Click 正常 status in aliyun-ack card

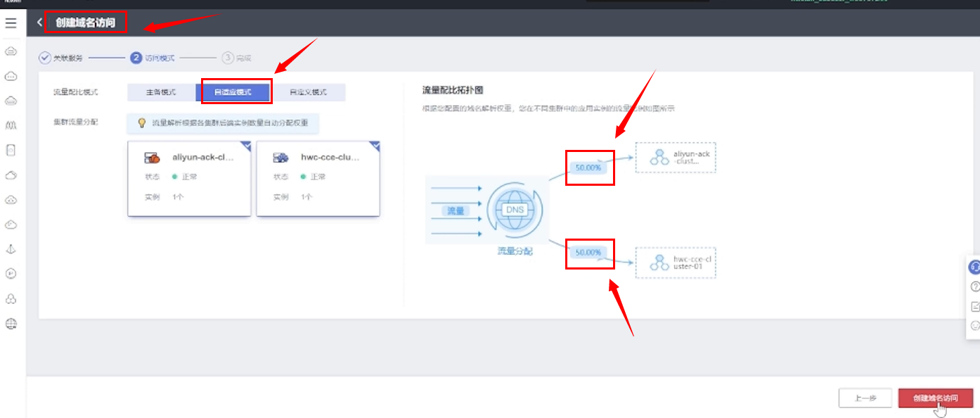click(189, 177)
